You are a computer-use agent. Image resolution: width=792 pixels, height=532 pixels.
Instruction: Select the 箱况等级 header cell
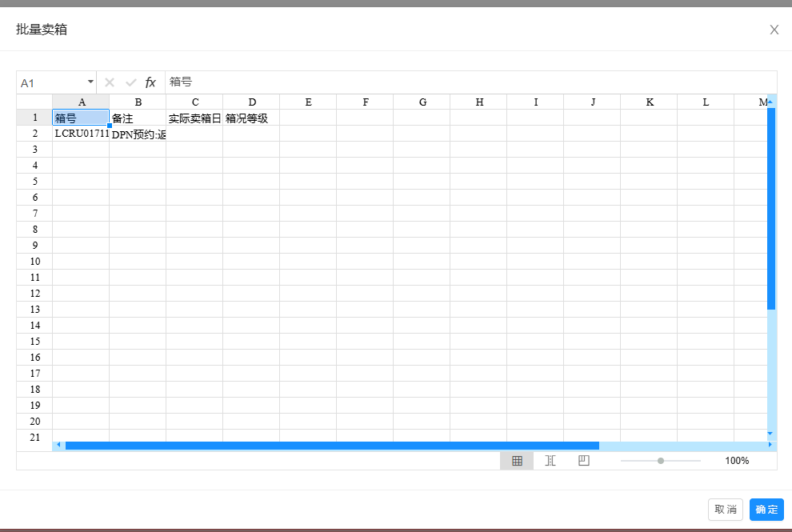tap(251, 118)
